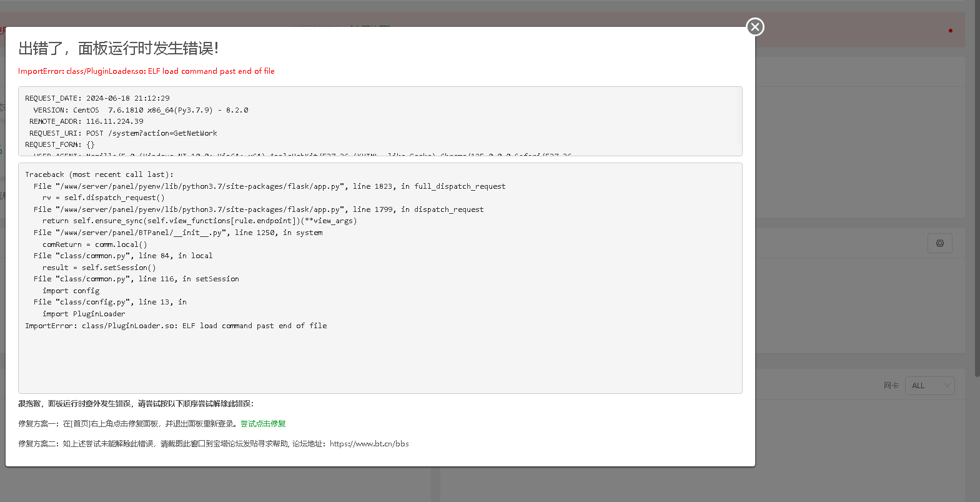This screenshot has height=502, width=980.
Task: Click the config.py line 13 entry
Action: tap(110, 302)
